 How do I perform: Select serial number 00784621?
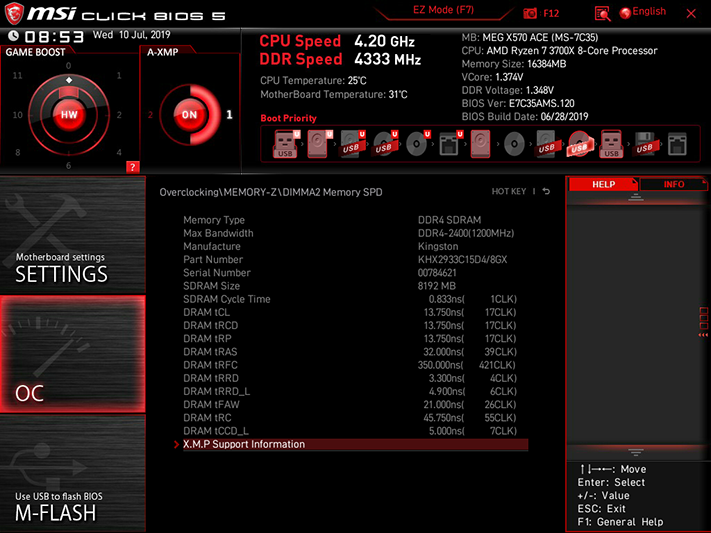437,273
